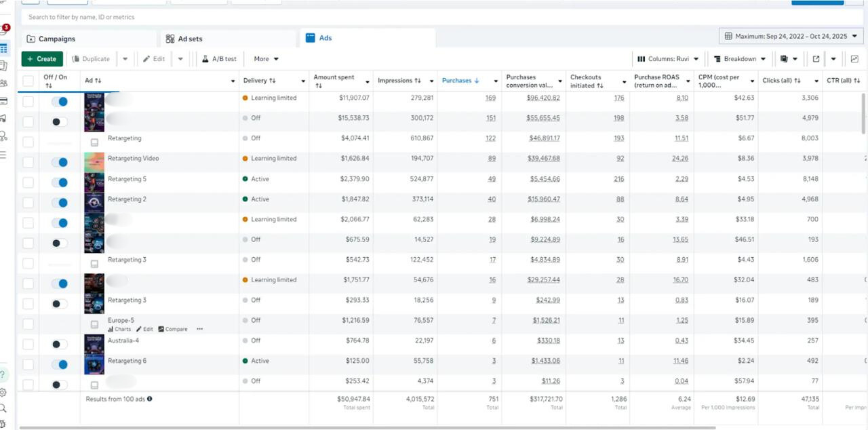Expand the Breakdown menu
Image resolution: width=868 pixels, height=430 pixels.
[738, 59]
